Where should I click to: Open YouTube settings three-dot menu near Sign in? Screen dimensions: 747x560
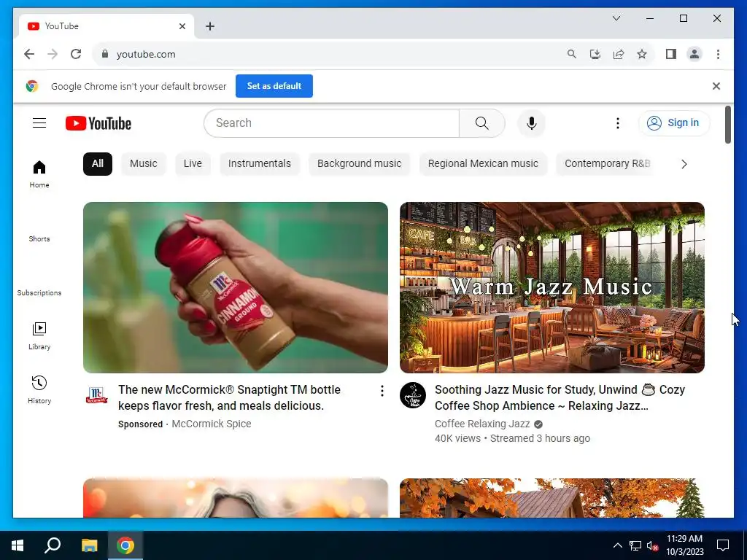(617, 122)
